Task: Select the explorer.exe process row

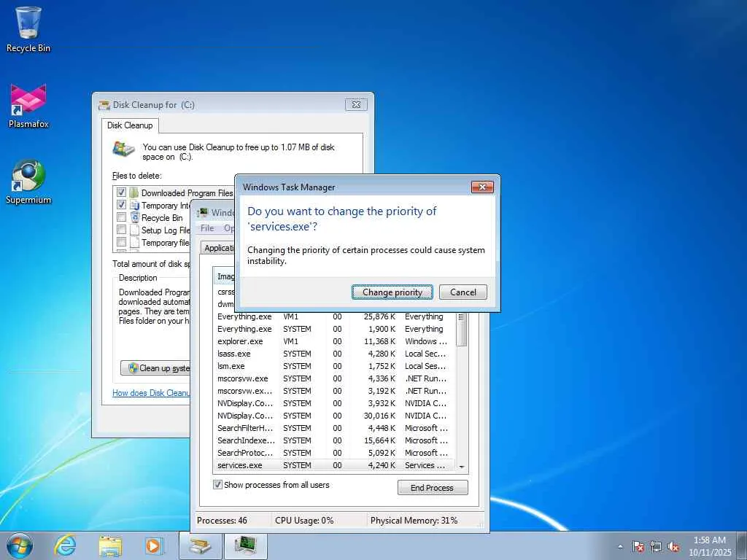Action: pyautogui.click(x=334, y=341)
